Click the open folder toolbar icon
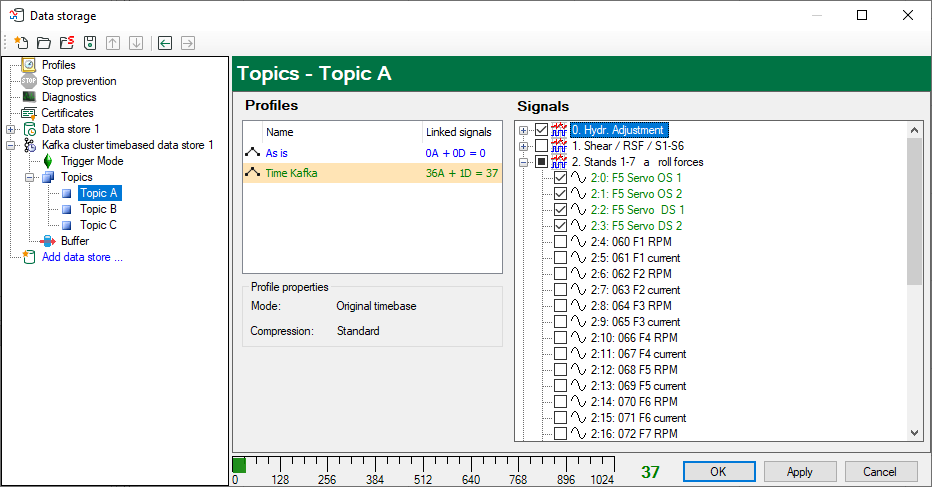 point(43,43)
